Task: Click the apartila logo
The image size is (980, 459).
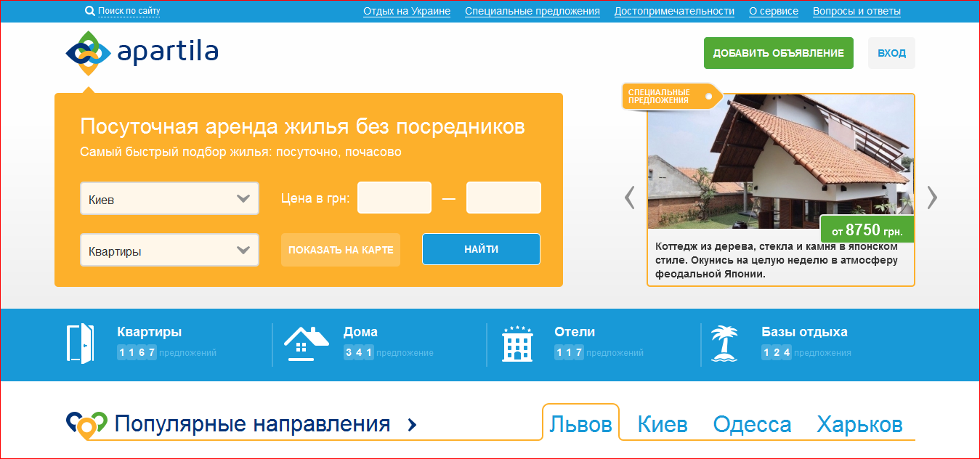Action: click(x=142, y=52)
